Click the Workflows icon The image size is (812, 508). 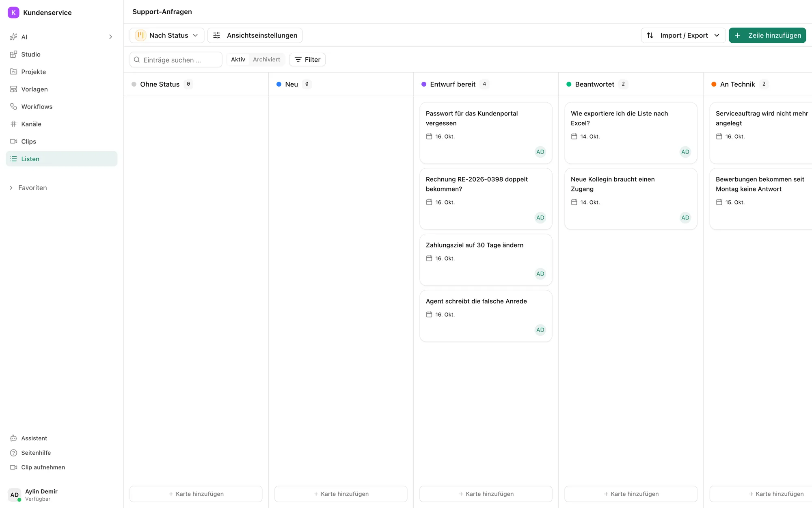[x=13, y=107]
